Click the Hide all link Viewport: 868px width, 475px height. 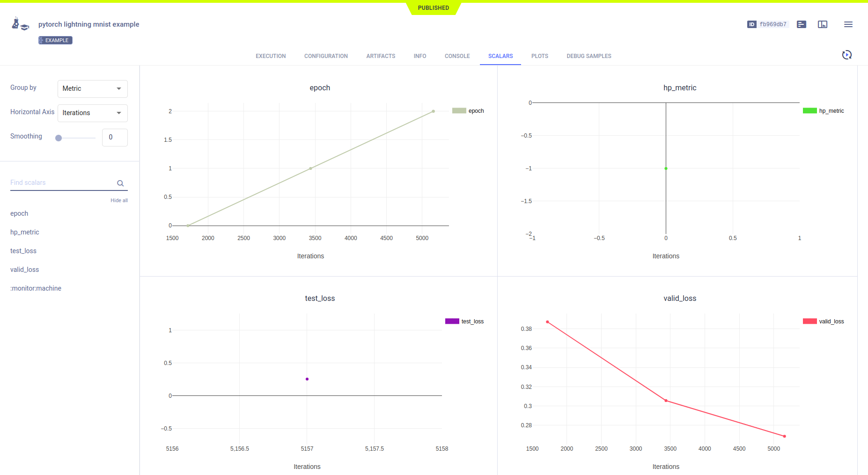(119, 200)
